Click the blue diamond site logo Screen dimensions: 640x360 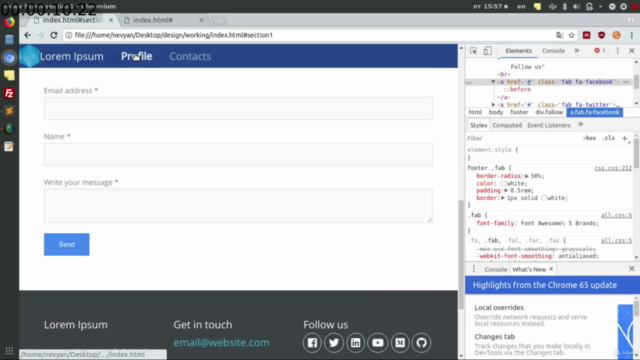click(x=29, y=56)
